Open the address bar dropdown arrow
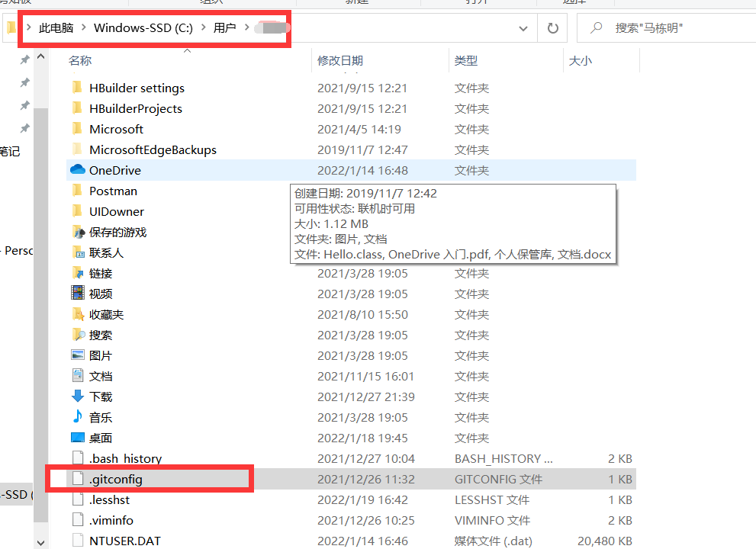Viewport: 756px width, 549px height. click(x=522, y=27)
